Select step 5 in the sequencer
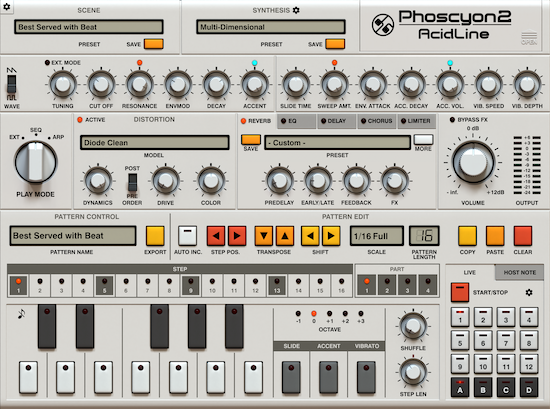This screenshot has height=409, width=550. (x=104, y=286)
